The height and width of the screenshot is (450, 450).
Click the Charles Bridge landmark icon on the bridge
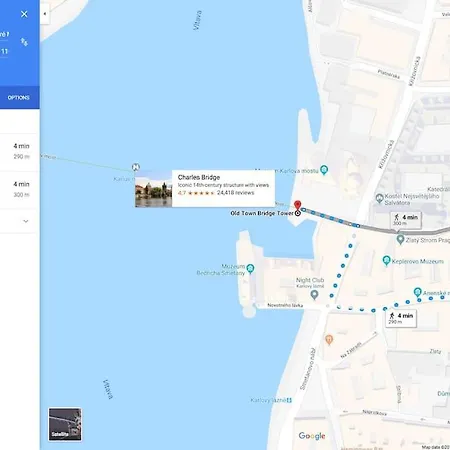click(x=135, y=167)
